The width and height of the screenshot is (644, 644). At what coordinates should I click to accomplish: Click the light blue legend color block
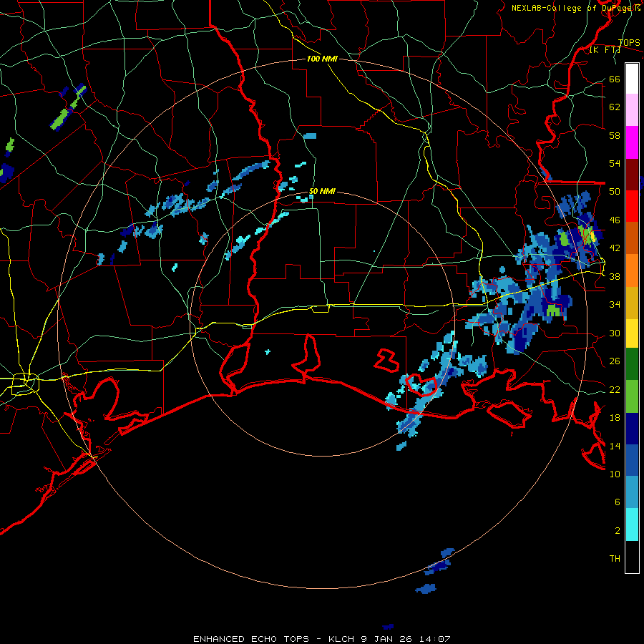632,492
